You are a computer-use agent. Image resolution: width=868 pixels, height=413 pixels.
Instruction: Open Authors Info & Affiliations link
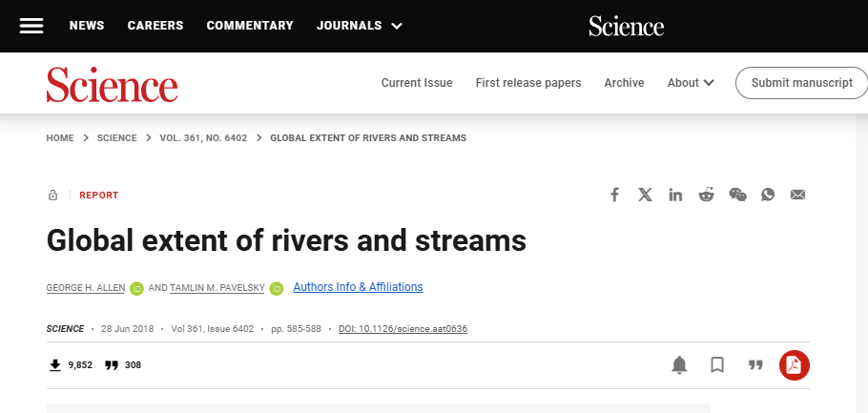pyautogui.click(x=358, y=287)
